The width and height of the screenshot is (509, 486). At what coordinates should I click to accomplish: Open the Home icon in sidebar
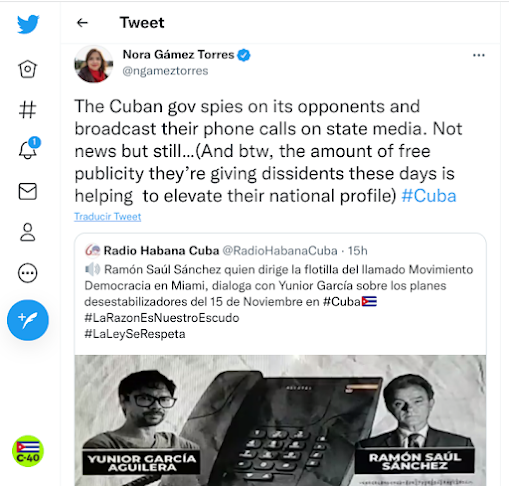[27, 69]
